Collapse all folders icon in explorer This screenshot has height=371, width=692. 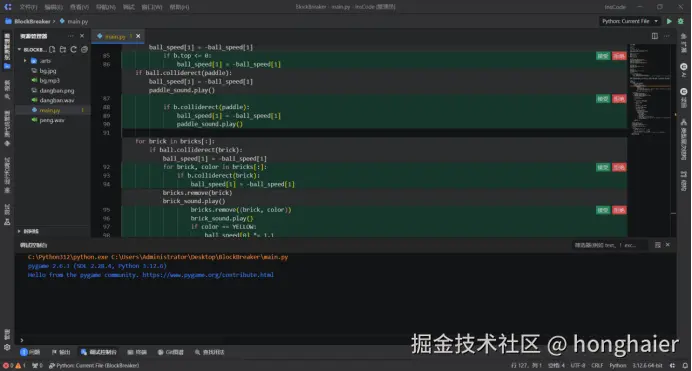click(84, 49)
